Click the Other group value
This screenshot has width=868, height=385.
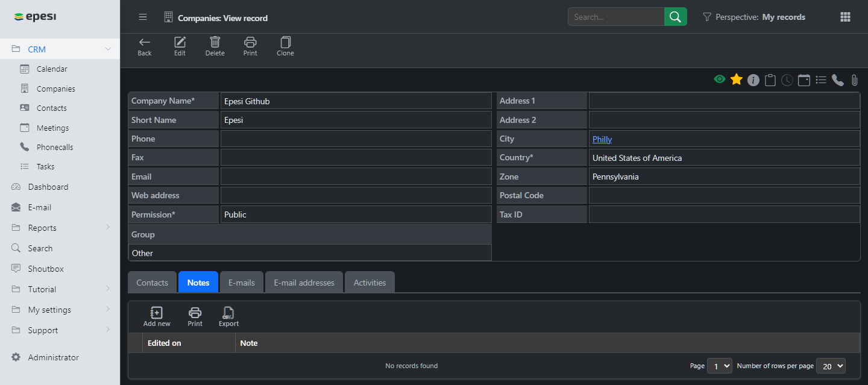[x=142, y=253]
